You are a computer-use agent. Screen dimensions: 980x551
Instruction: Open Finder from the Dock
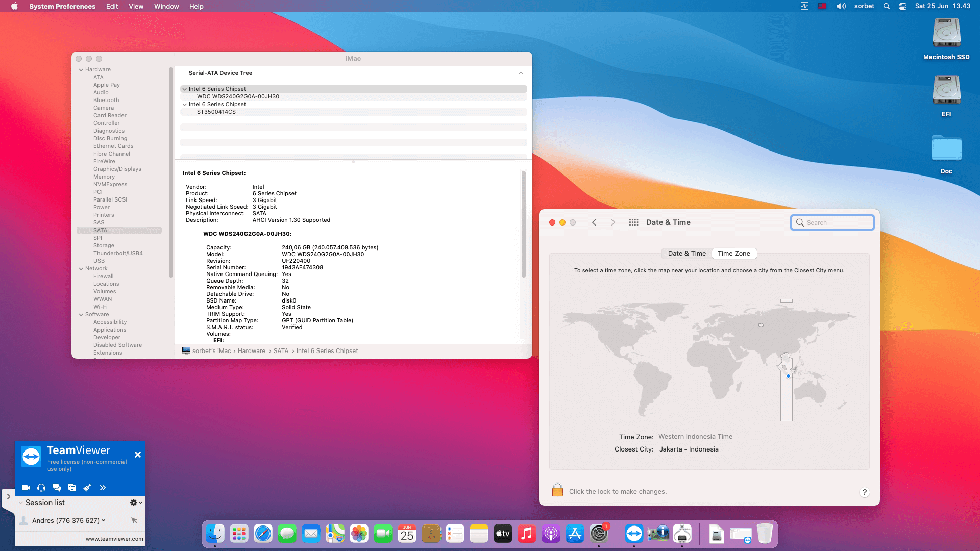tap(215, 534)
